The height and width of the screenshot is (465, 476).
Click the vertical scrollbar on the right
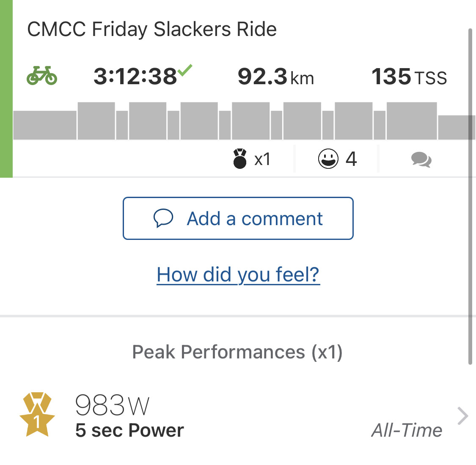tap(470, 195)
